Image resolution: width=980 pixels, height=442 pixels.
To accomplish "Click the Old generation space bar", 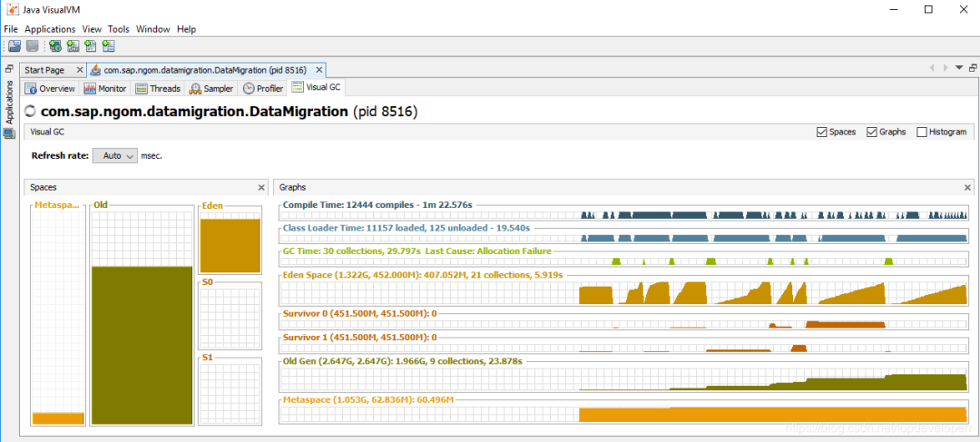I will tap(142, 345).
